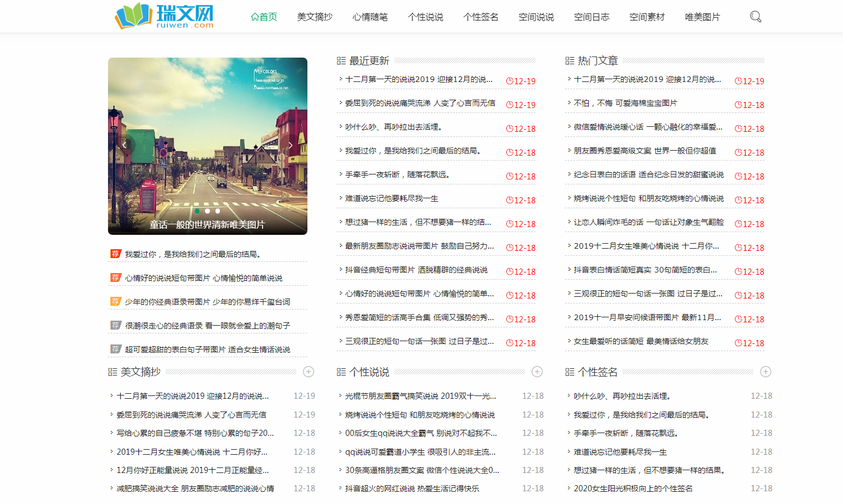The width and height of the screenshot is (843, 504).
Task: Click the clock icon beside the 12-19 date
Action: pyautogui.click(x=509, y=81)
